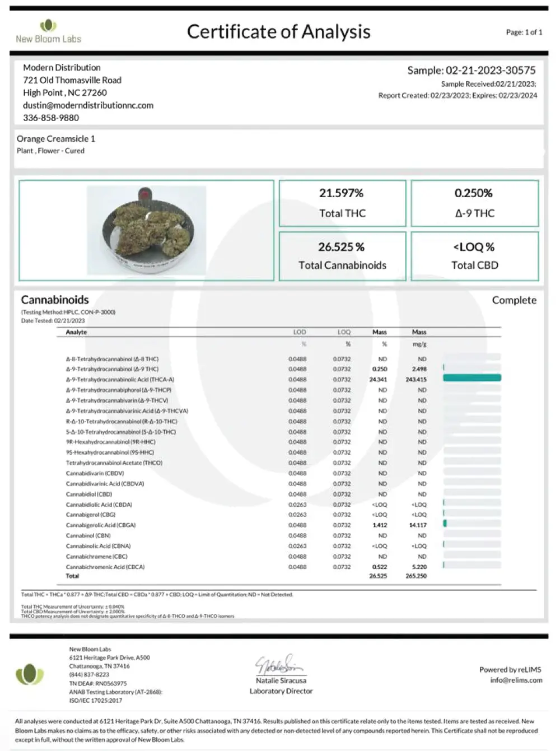Click the LOD column header
The height and width of the screenshot is (751, 560).
point(300,332)
